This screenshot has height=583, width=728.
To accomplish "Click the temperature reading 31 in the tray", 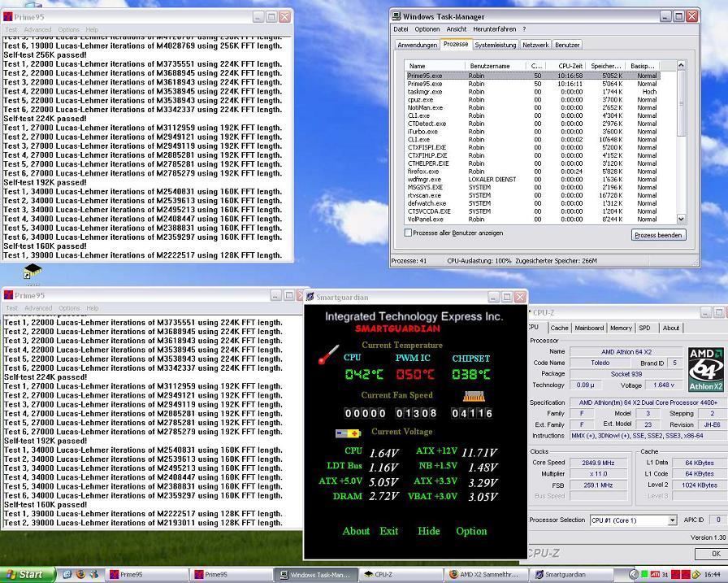I will [x=665, y=575].
